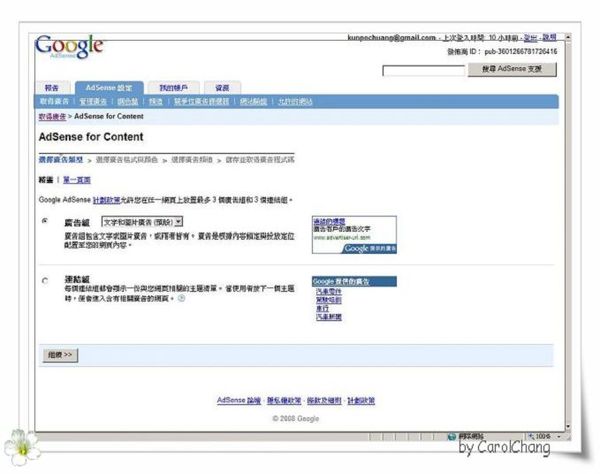Click the 條款及細則 footer link
This screenshot has width=600, height=474.
324,401
